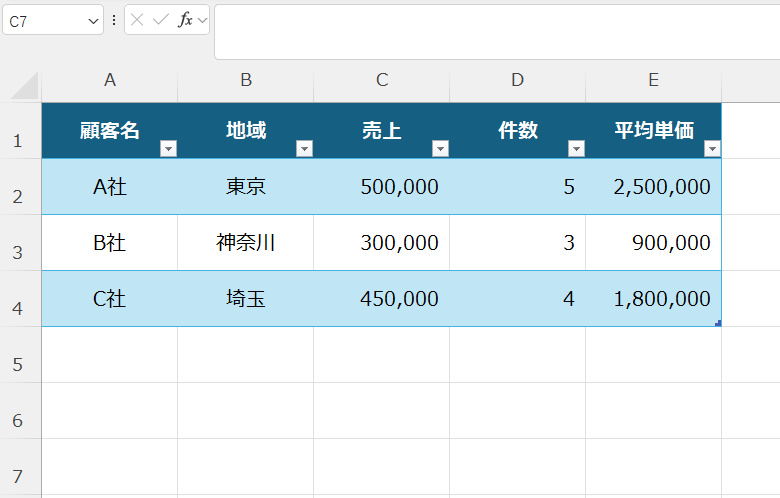Image resolution: width=780 pixels, height=498 pixels.
Task: Open the 件数 filter dropdown
Action: 576,149
